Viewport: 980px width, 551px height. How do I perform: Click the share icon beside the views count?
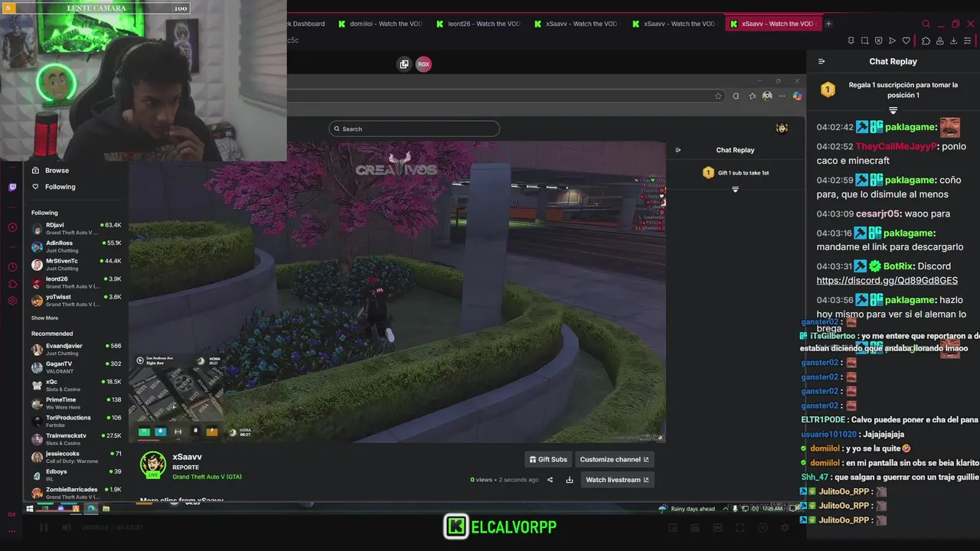(x=550, y=480)
